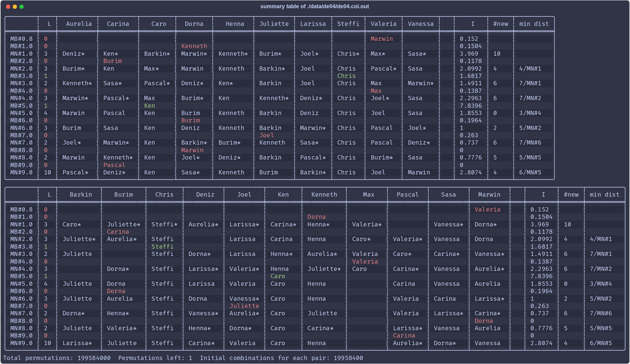This screenshot has height=364, width=630.
Task: Click the 'MN#4.0' row label in bottom table
Action: pos(21,269)
